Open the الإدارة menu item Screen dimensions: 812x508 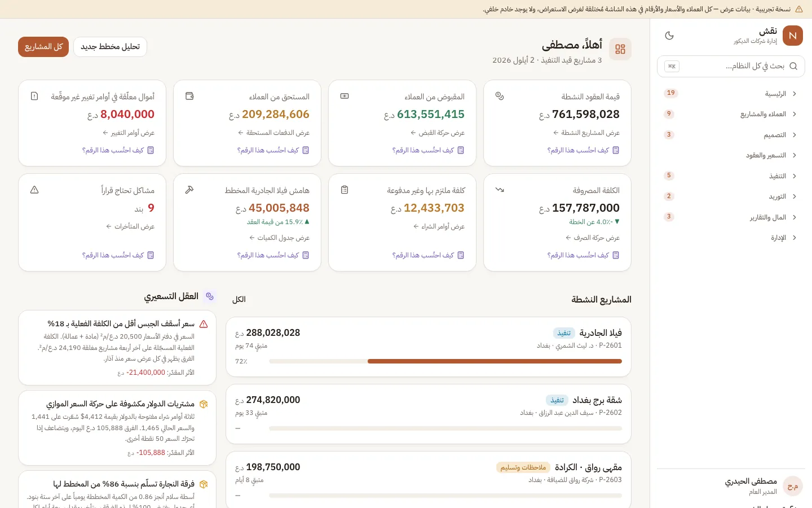pyautogui.click(x=731, y=238)
